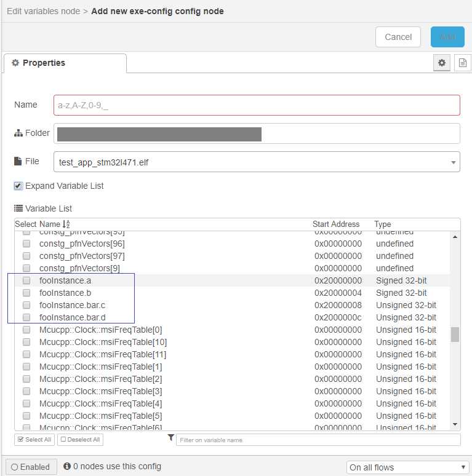472x476 pixels.
Task: Toggle the Enabled button
Action: [31, 467]
